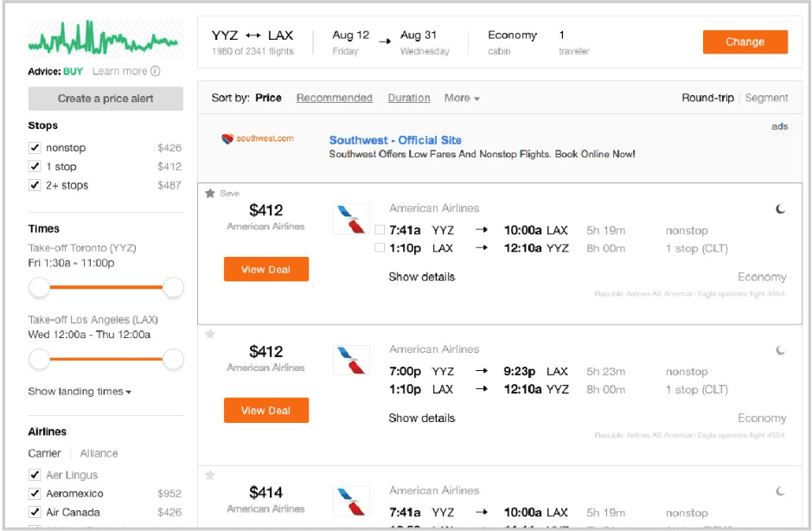Open the More sort dropdown
The height and width of the screenshot is (531, 812).
pos(462,99)
